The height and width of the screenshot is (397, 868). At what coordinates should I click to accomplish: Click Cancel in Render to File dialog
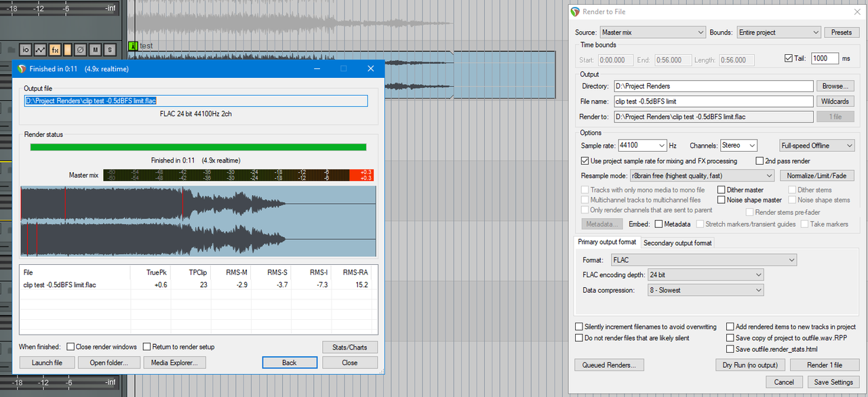tap(784, 382)
